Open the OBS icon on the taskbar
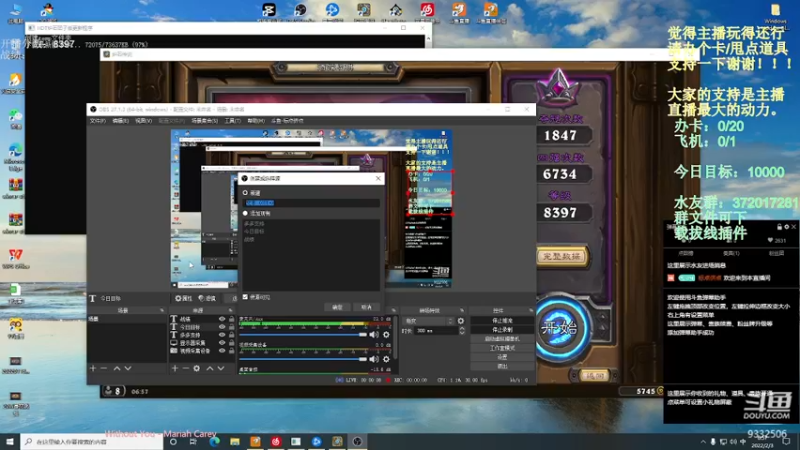 [x=357, y=441]
